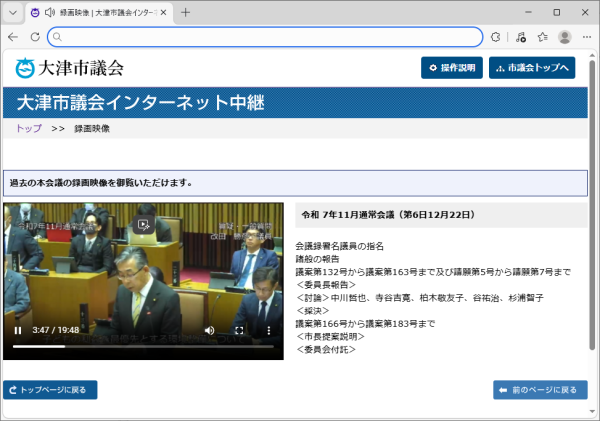The width and height of the screenshot is (600, 421).
Task: Open browser settings and more menu
Action: click(x=587, y=37)
